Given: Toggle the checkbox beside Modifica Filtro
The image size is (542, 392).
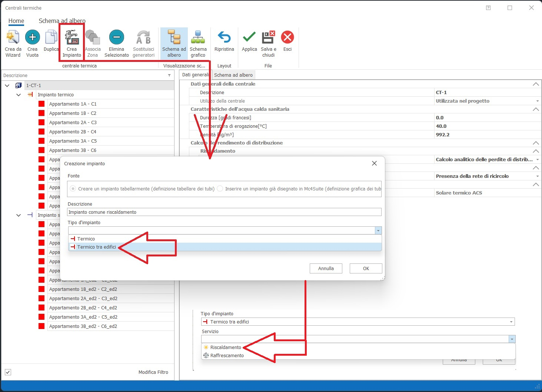Looking at the screenshot, I should [x=8, y=372].
